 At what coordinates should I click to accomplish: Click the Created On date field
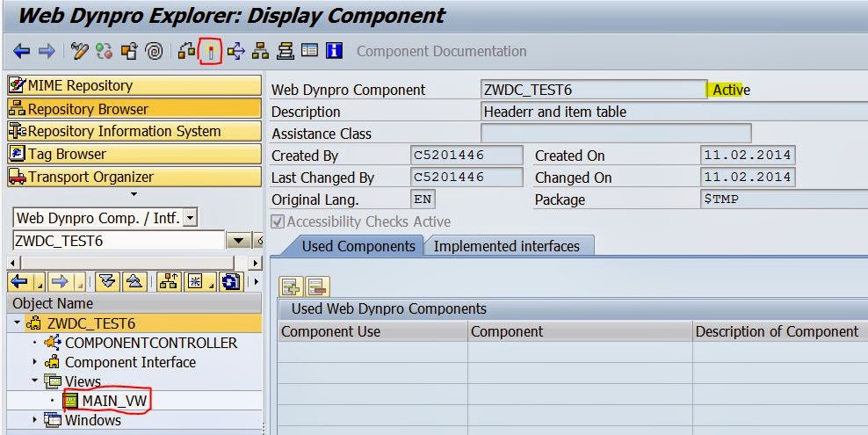click(x=748, y=156)
